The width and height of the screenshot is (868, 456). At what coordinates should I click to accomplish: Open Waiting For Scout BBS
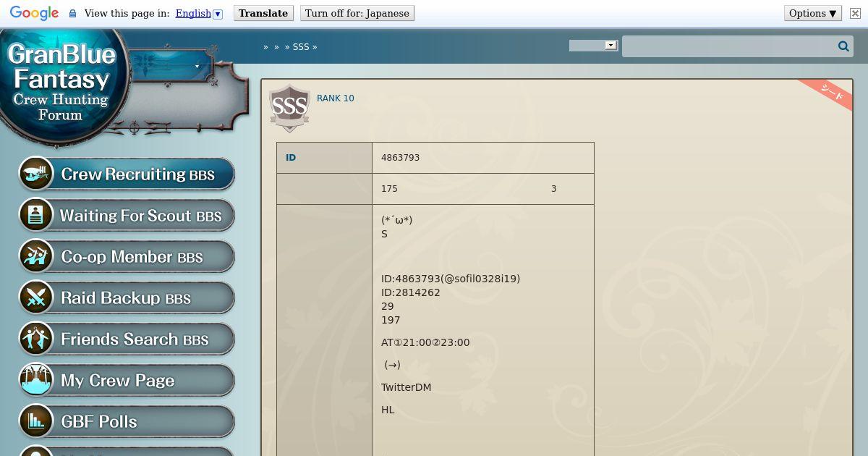pos(127,216)
